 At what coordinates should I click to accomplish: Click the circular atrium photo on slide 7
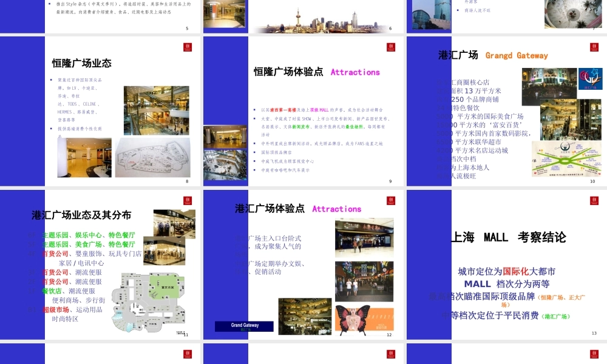coord(574,14)
